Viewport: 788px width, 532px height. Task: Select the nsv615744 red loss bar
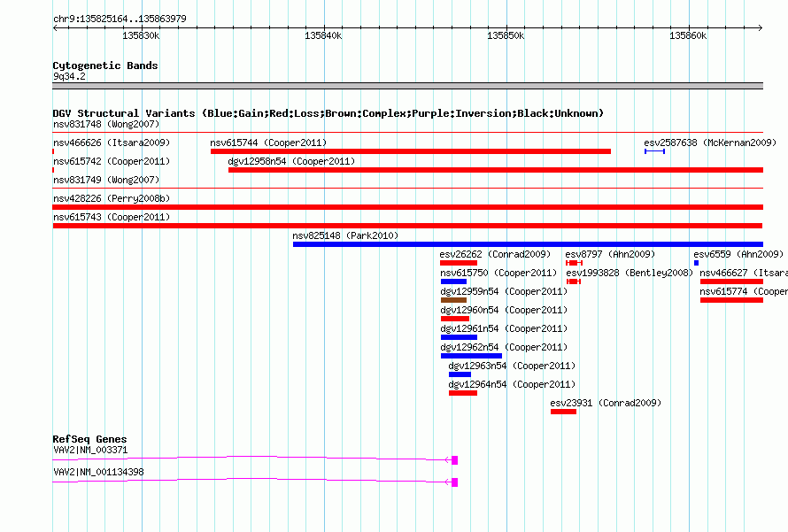point(411,151)
